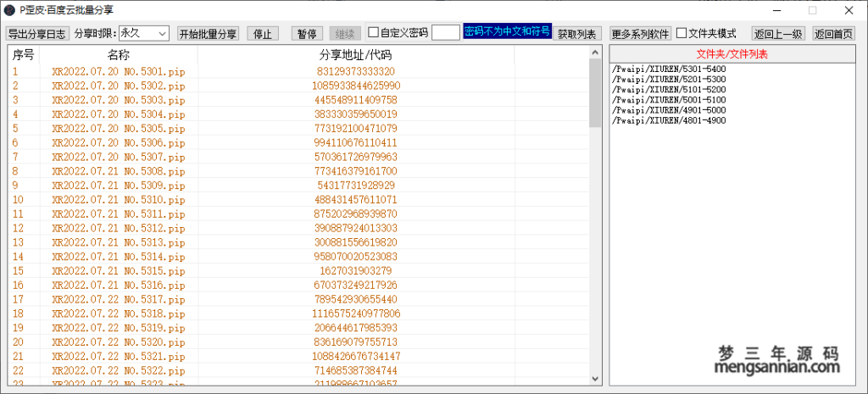Open the 分享时限 dropdown set to 永久

(143, 33)
